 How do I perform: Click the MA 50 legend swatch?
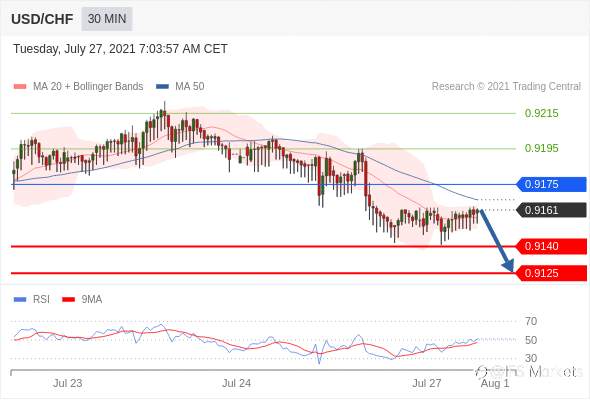162,87
